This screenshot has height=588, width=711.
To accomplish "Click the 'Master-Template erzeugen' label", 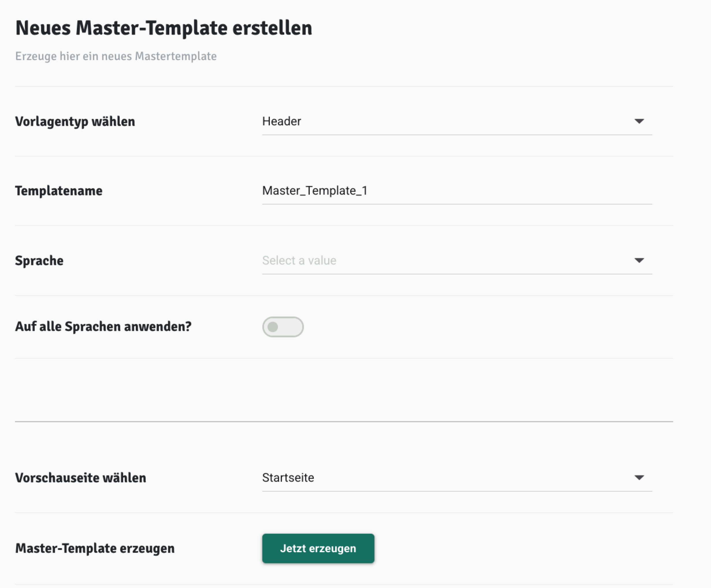I will pos(94,548).
